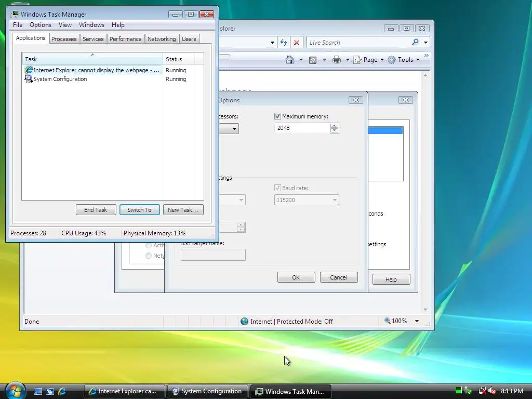Click Switch between windows quick launch icon
532x399 pixels.
[x=50, y=391]
